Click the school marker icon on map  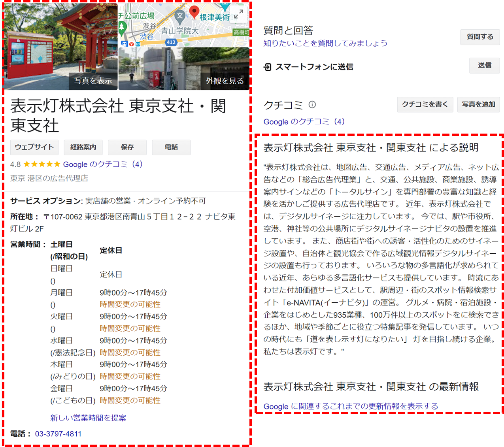click(x=180, y=16)
